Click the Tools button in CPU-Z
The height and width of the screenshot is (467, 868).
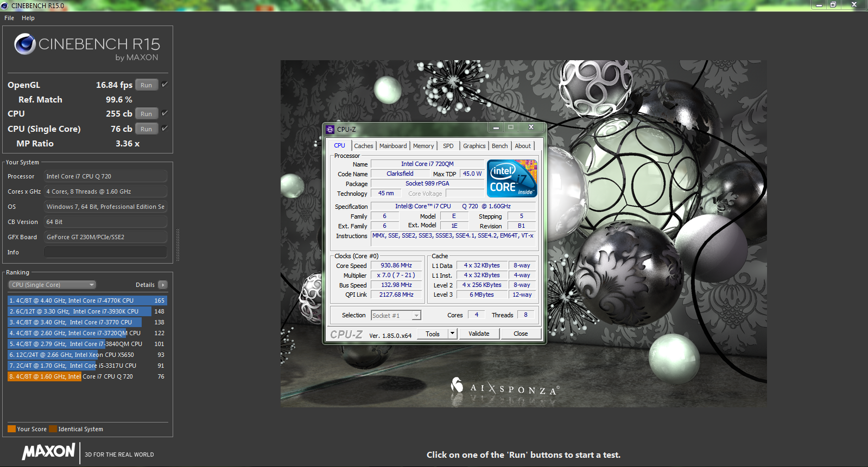click(433, 334)
